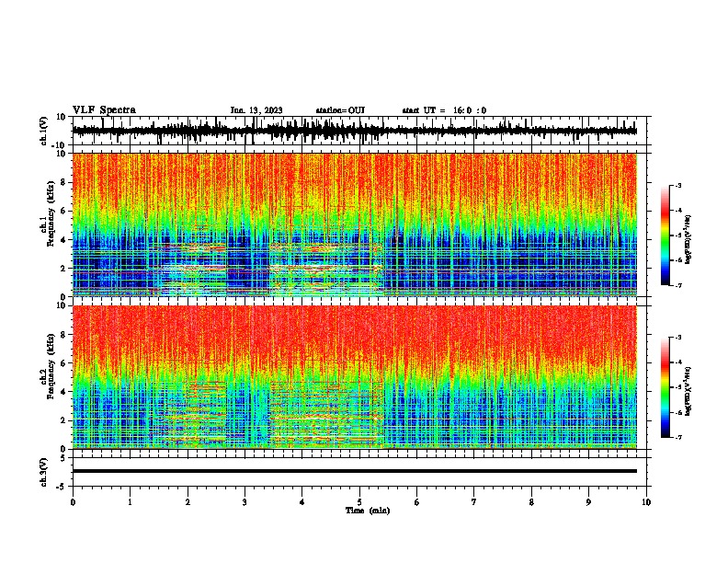Click the "10" tick on the Time axis
Image resolution: width=728 pixels, height=563 pixels.
646,502
